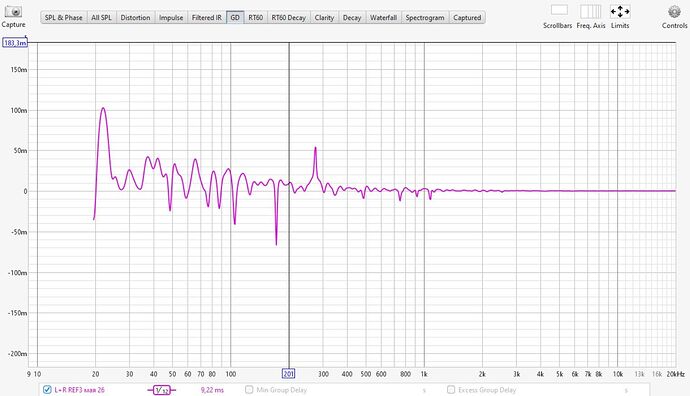The width and height of the screenshot is (690, 396).
Task: Click the 20kHz frequency axis label
Action: 675,374
